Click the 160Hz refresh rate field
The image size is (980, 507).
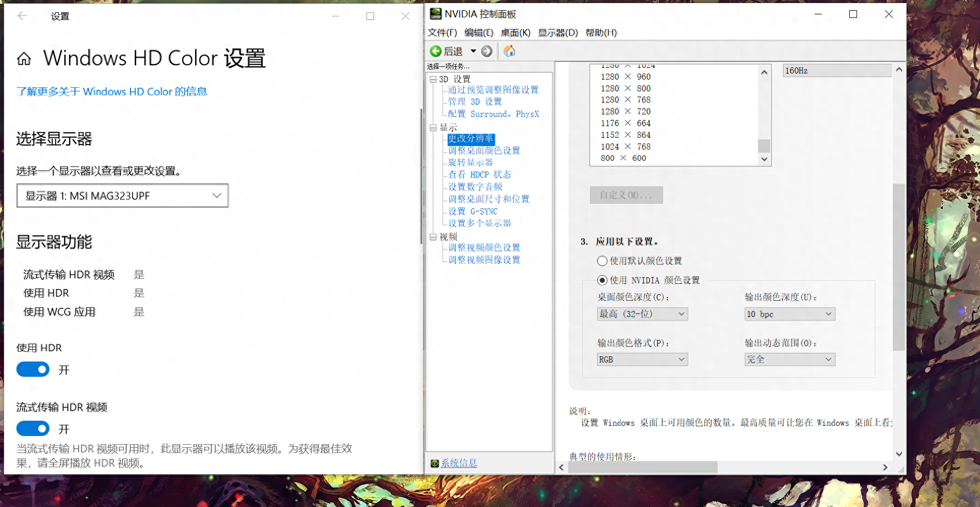(837, 70)
